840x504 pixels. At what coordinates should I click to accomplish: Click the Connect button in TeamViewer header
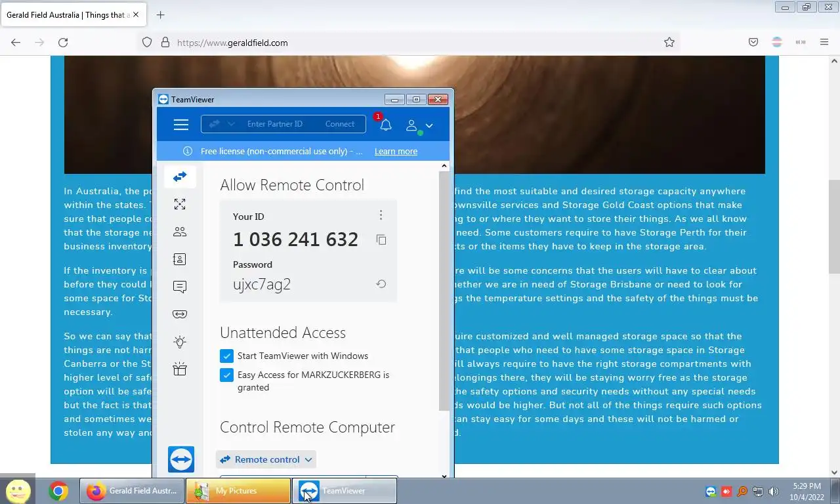click(x=340, y=124)
